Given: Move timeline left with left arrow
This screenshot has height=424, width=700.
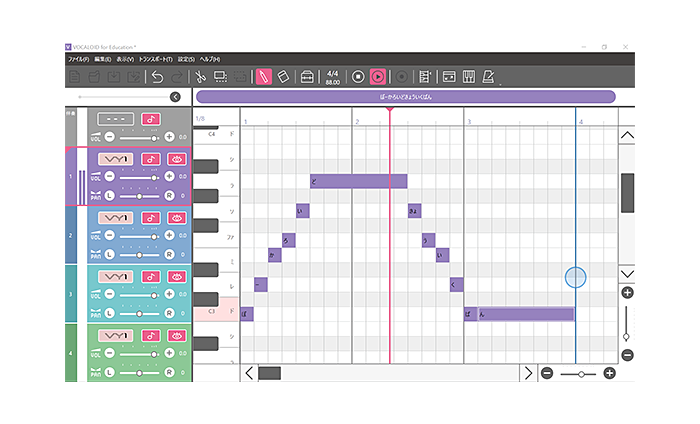Looking at the screenshot, I should (x=249, y=373).
